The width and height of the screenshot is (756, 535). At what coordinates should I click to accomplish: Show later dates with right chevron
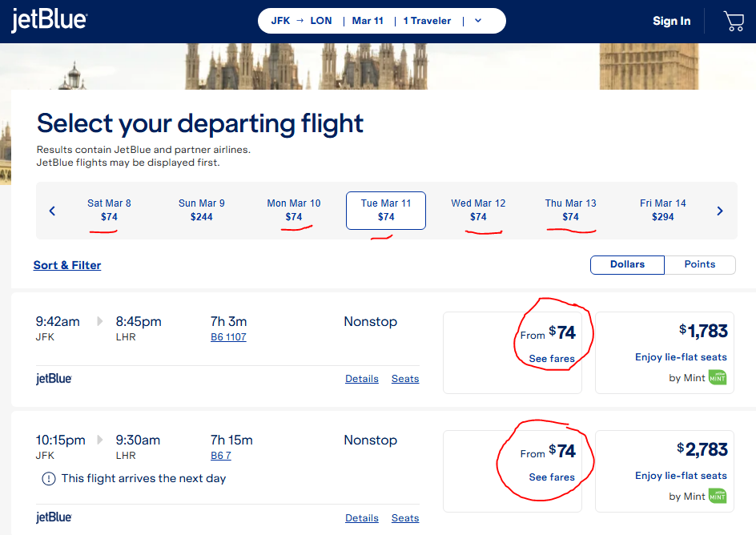point(720,211)
